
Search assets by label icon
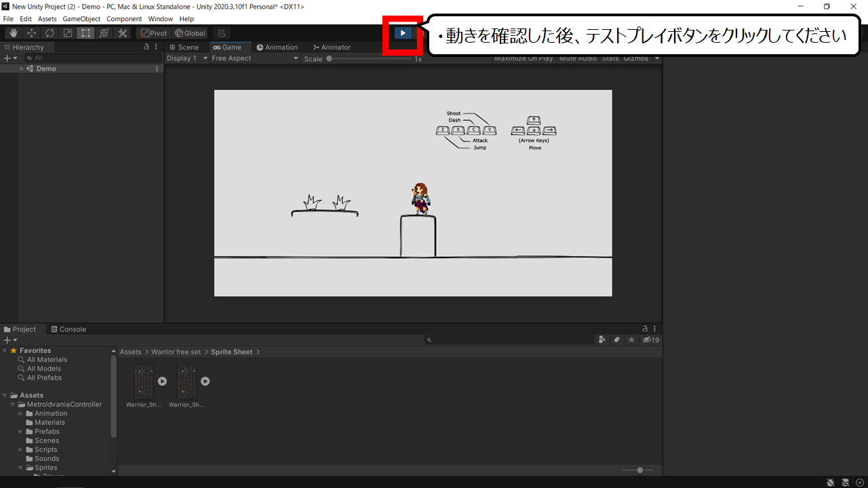pos(617,340)
